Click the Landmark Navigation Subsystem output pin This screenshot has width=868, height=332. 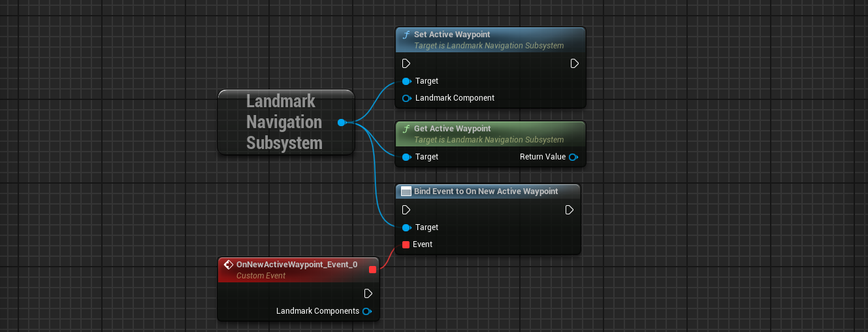point(342,122)
